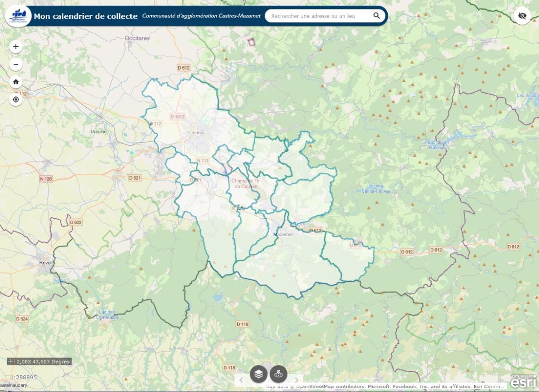Open the basemap gallery widget

coord(278,374)
